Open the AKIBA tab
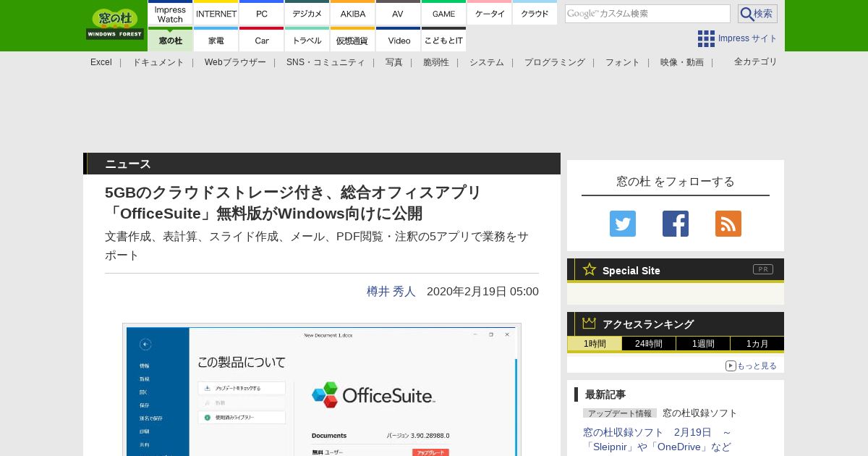 [x=353, y=13]
